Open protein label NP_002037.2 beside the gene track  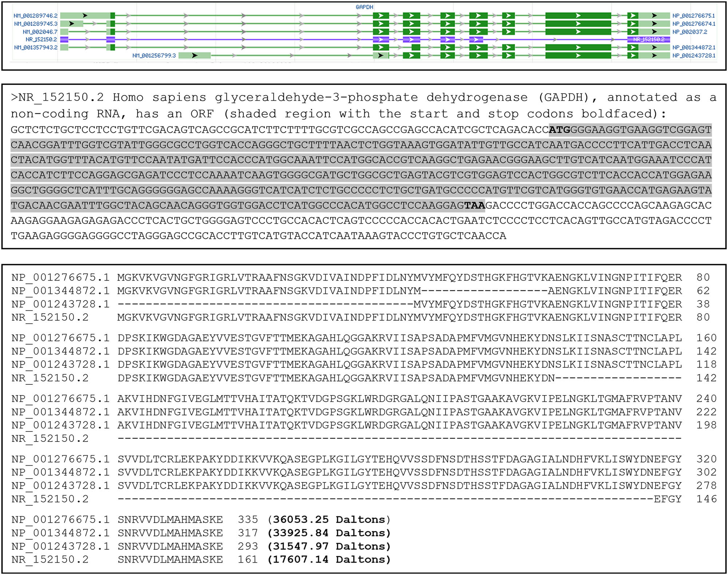tap(690, 32)
